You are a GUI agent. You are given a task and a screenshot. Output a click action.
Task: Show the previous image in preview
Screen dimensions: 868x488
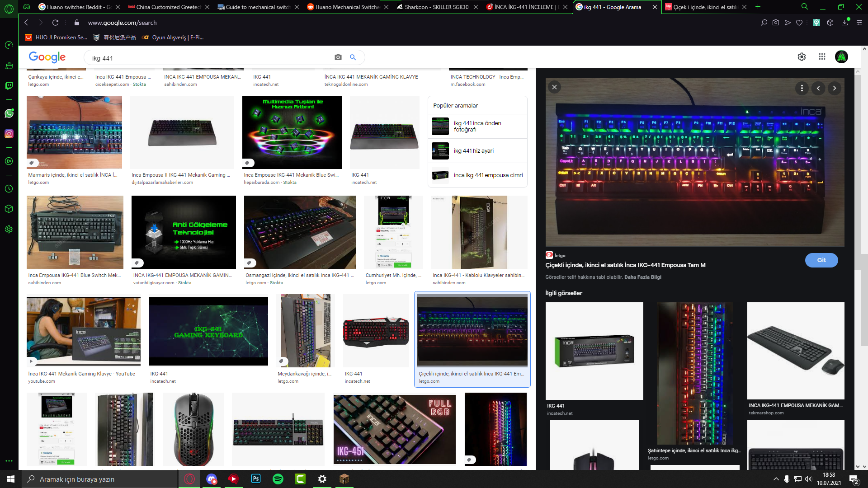pos(818,88)
